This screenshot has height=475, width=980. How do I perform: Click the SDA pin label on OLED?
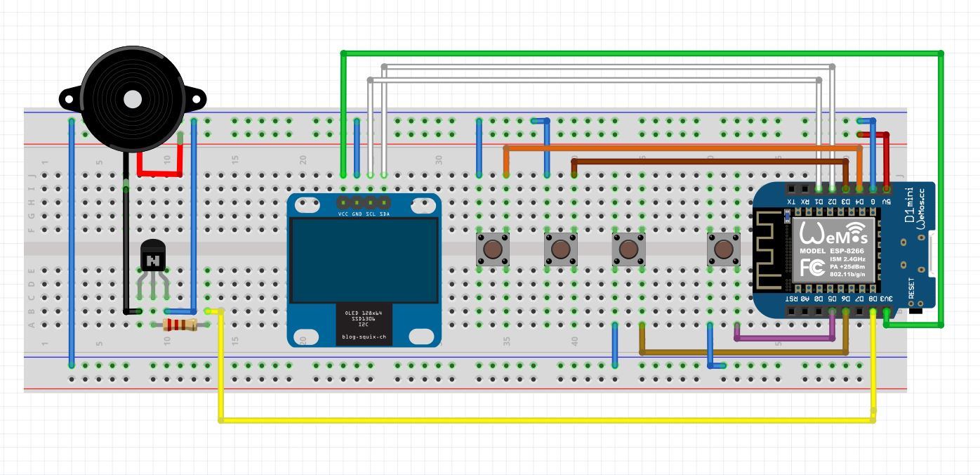pyautogui.click(x=384, y=213)
